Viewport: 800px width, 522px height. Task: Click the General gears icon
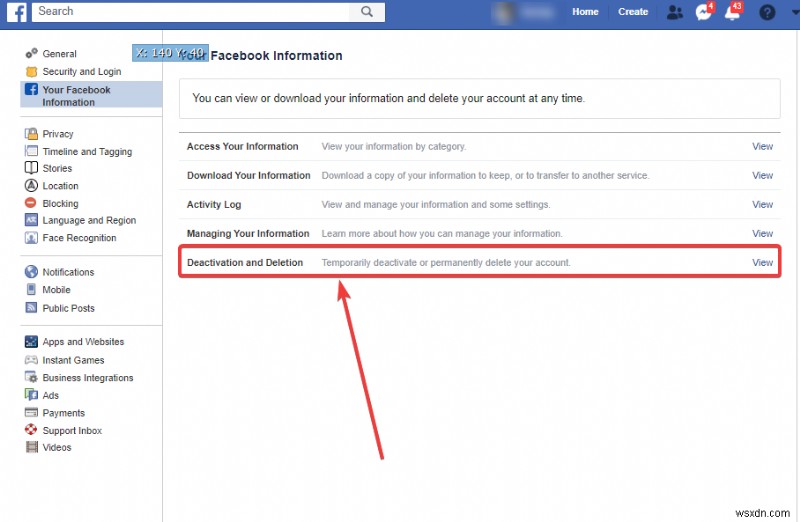(32, 53)
